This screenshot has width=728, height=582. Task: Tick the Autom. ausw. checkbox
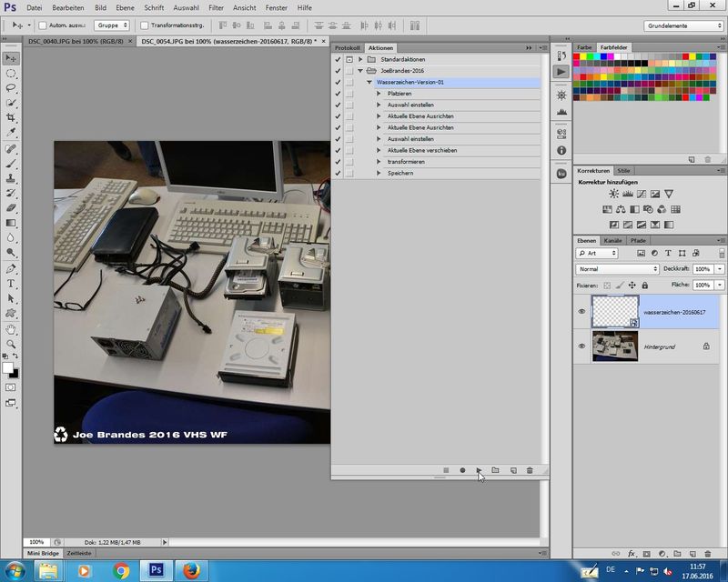tap(43, 25)
